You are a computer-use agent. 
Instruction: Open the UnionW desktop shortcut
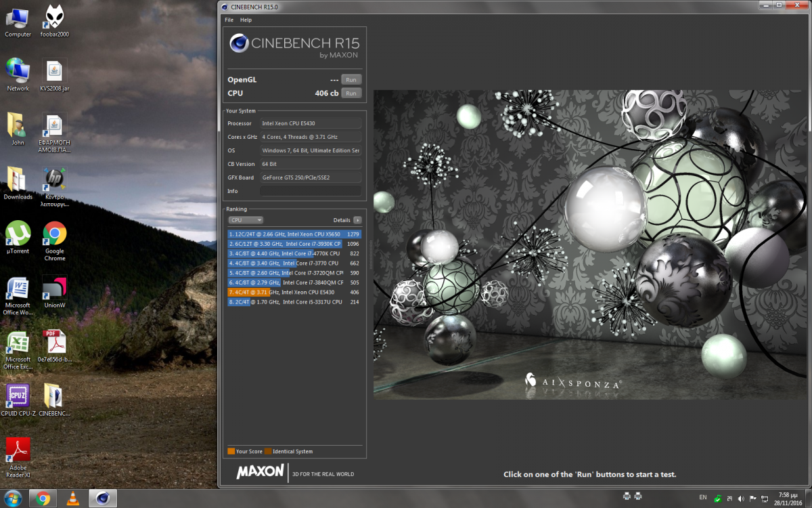point(55,292)
